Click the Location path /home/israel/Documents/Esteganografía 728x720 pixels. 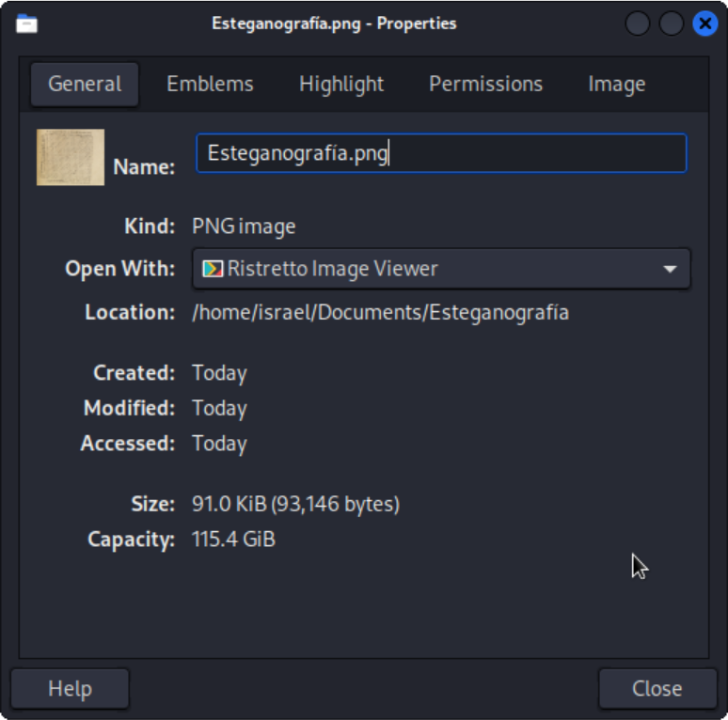point(380,312)
